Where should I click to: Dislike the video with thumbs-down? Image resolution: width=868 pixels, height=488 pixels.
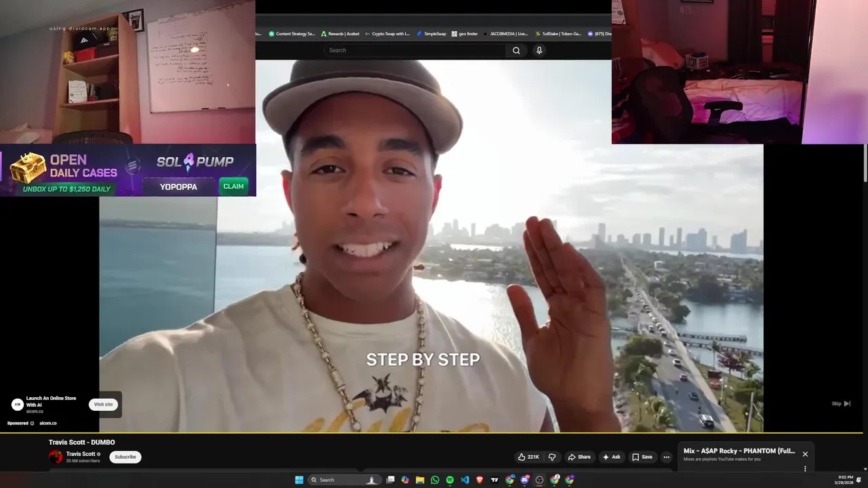coord(552,457)
